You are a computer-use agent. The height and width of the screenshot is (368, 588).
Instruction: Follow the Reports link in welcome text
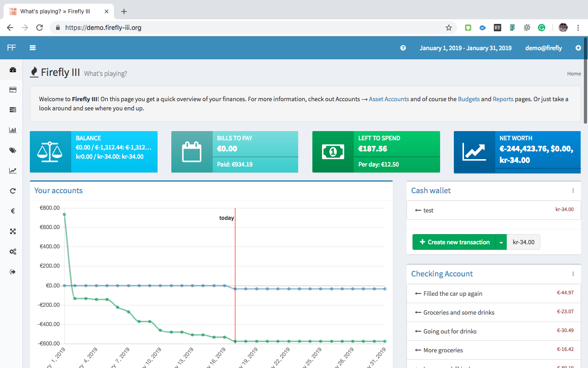(503, 99)
